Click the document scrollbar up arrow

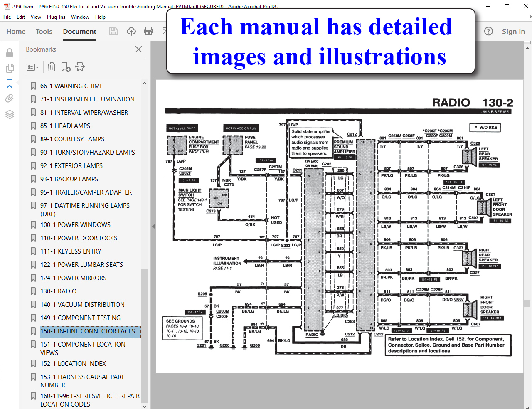527,48
